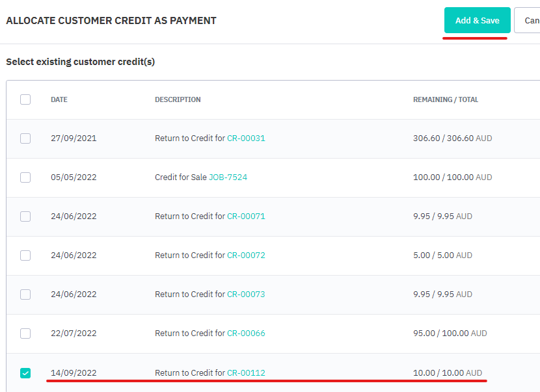Click the DATE column header

click(59, 99)
